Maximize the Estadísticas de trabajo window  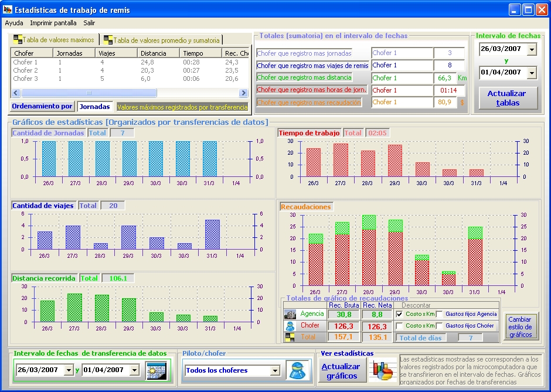tap(528, 9)
